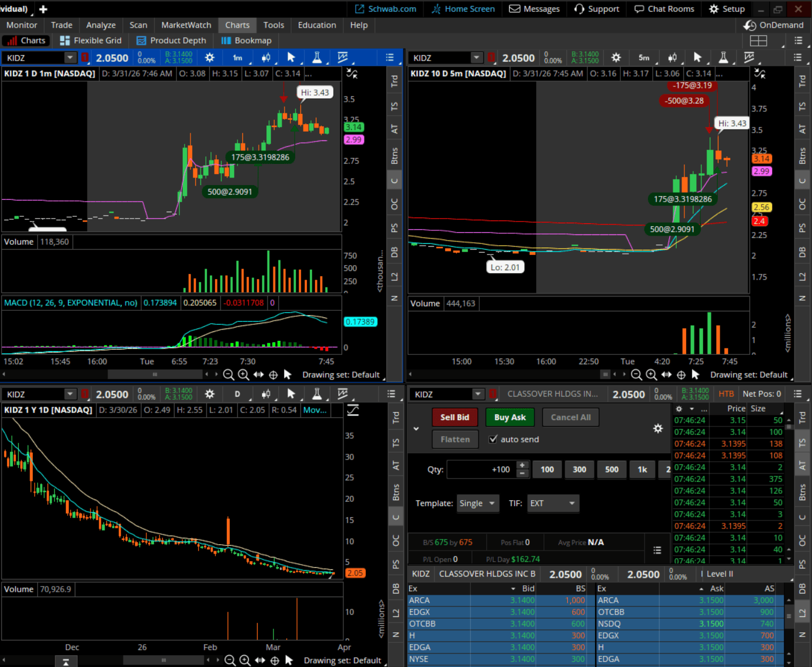Toggle the OC sidebar button on the daily chart
812x667 pixels.
396,540
